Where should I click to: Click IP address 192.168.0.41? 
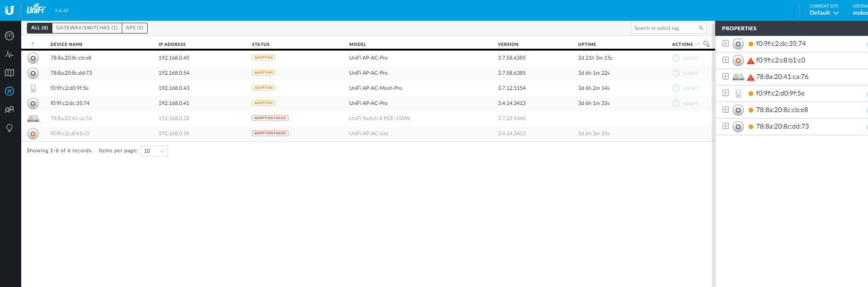point(174,103)
